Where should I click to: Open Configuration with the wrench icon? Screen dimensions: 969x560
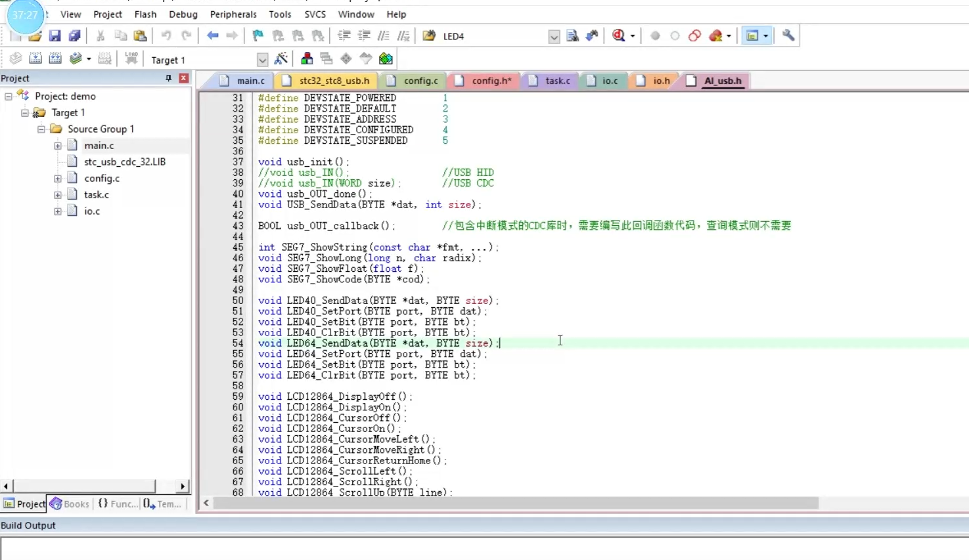coord(788,36)
